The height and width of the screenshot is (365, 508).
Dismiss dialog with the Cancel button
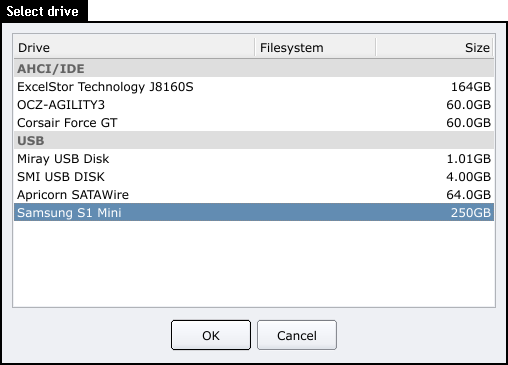tap(297, 335)
